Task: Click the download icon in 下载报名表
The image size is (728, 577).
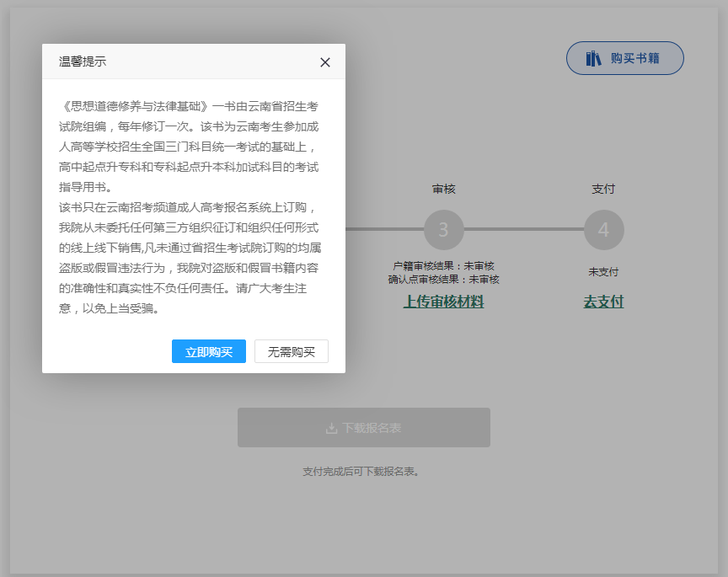Action: click(331, 428)
